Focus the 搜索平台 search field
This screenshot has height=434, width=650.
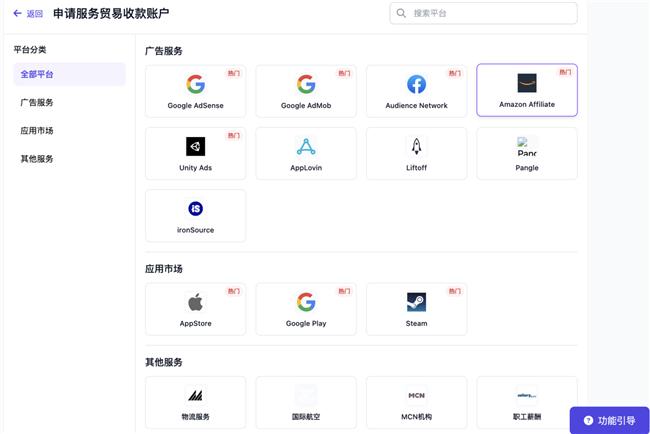(x=483, y=13)
